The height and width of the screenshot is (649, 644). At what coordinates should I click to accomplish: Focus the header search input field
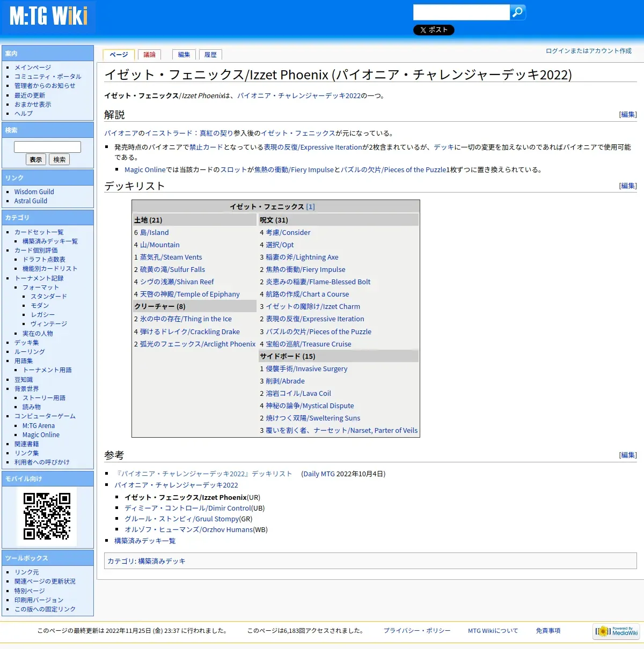click(461, 12)
